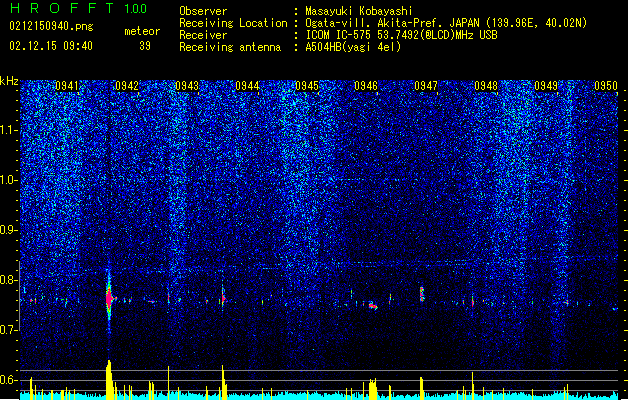Click the red echo blob just after 0946
629x400 pixels.
[x=373, y=307]
